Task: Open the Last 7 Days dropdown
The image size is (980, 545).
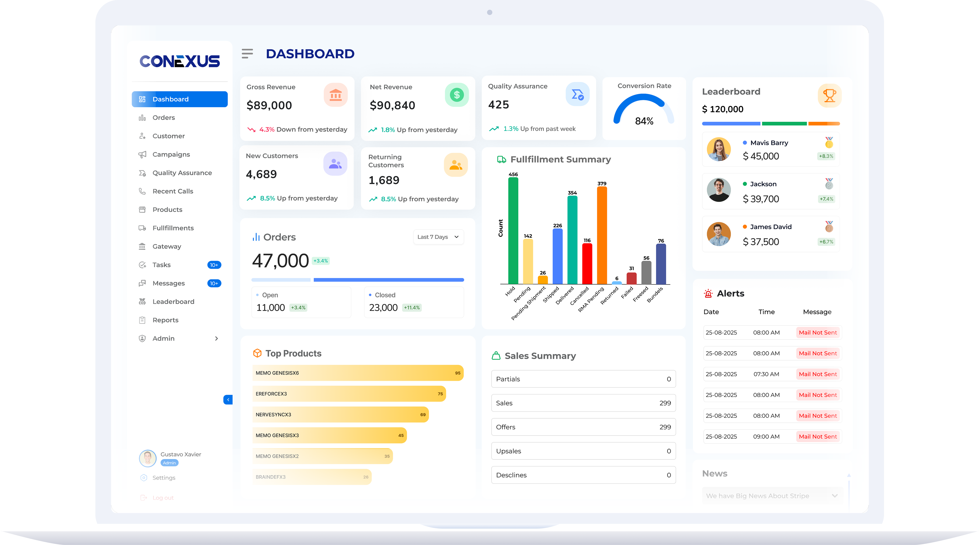Action: pyautogui.click(x=438, y=237)
